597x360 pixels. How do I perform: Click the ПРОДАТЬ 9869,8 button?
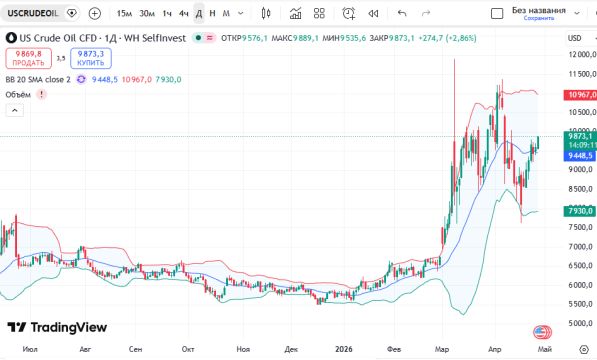pos(29,58)
